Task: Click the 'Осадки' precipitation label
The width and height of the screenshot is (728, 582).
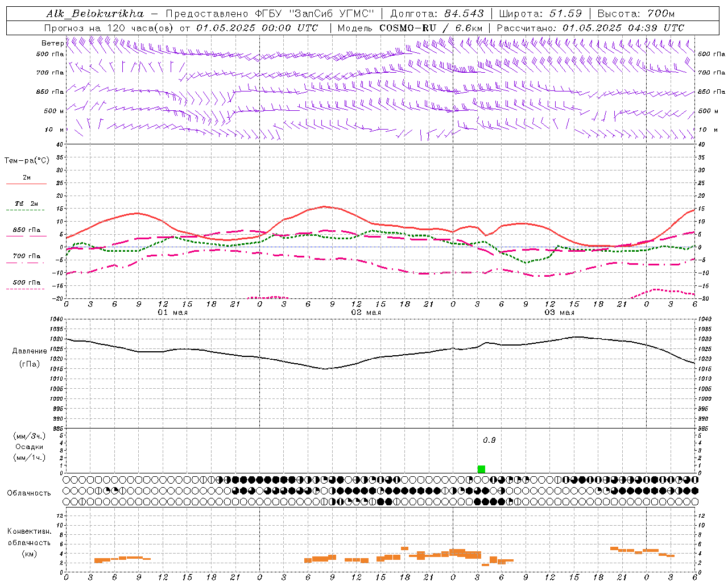Action: [x=30, y=447]
